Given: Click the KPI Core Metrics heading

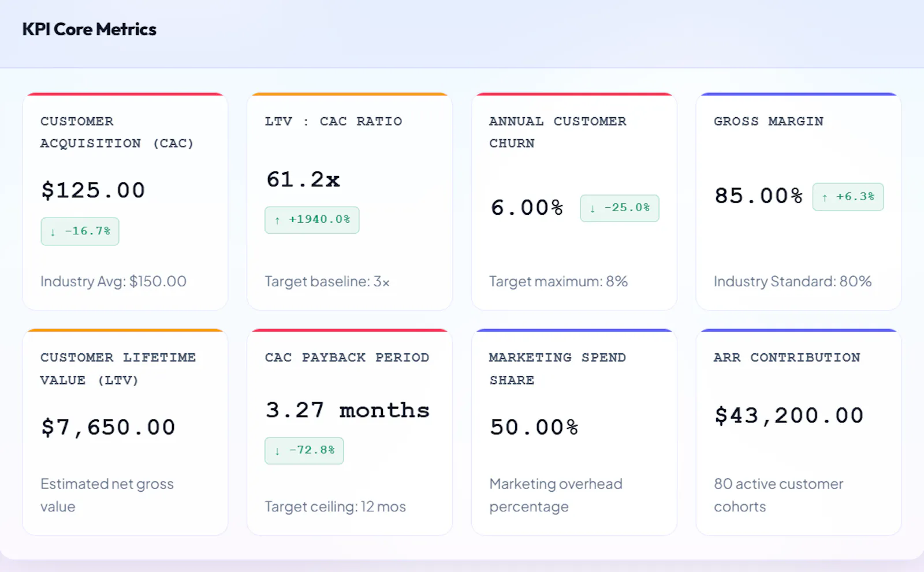Looking at the screenshot, I should 90,29.
